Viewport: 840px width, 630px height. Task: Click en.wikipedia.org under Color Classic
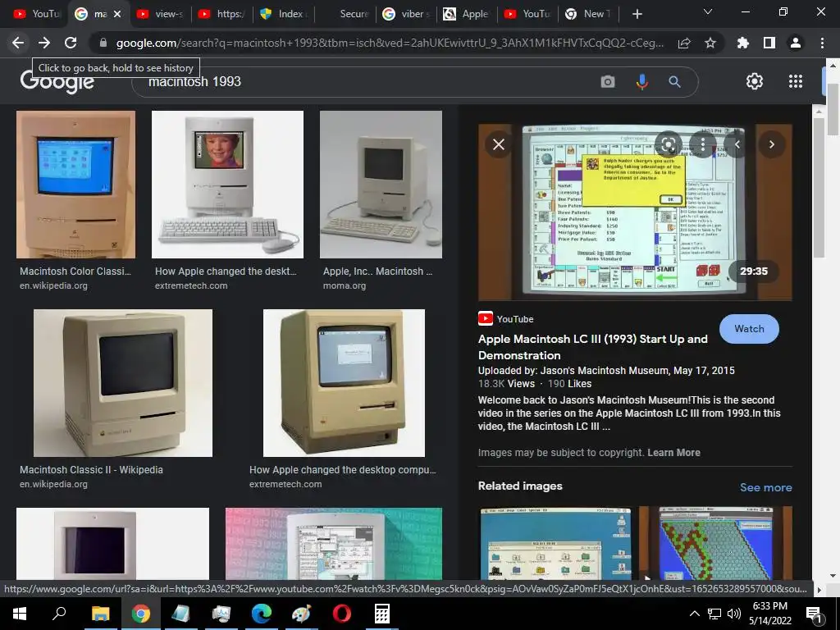tap(53, 285)
